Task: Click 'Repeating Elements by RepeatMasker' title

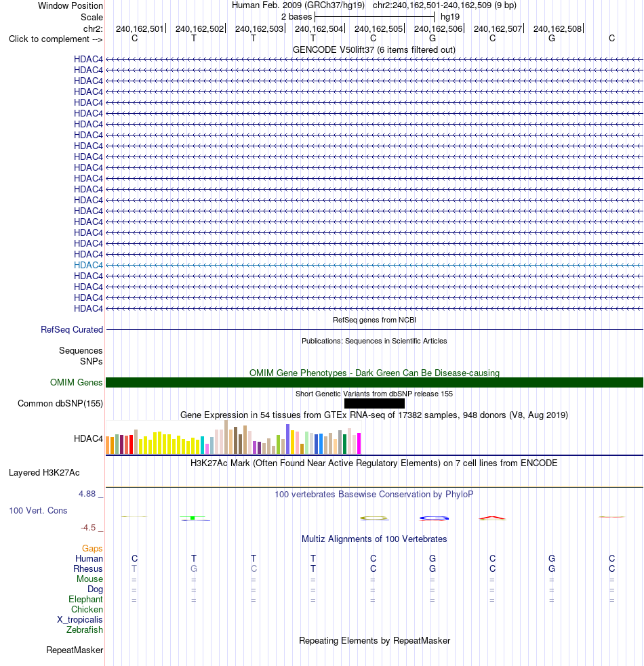Action: coord(374,640)
